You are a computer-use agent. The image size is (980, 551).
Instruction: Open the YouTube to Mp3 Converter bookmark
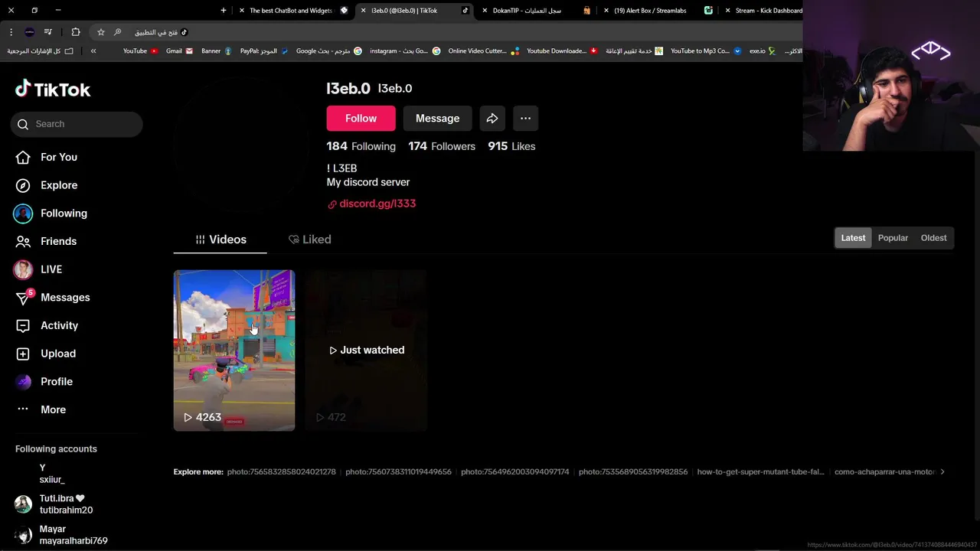coord(706,51)
